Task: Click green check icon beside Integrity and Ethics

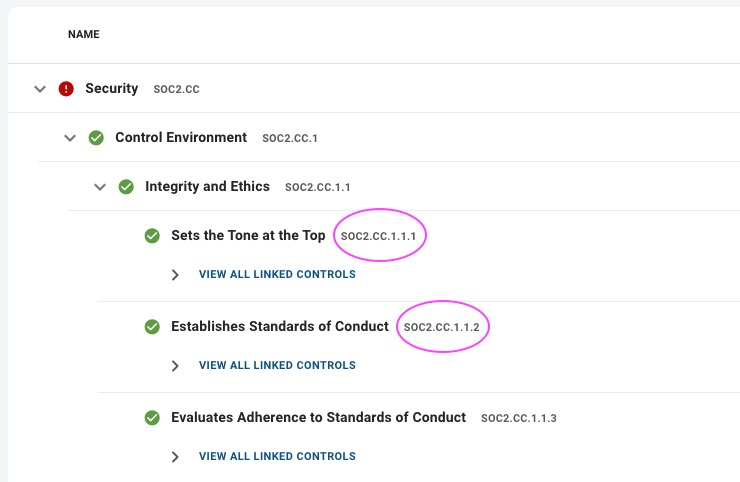Action: [x=126, y=187]
